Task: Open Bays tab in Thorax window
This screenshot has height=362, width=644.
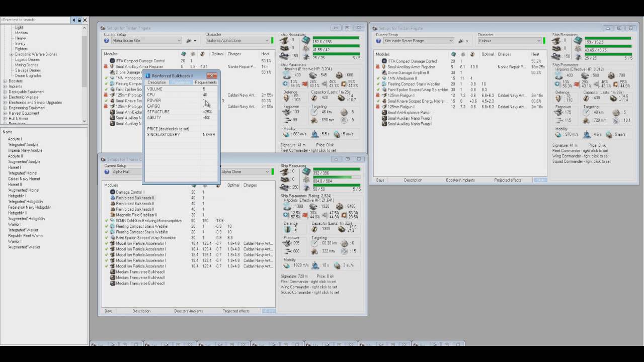Action: pos(109,311)
